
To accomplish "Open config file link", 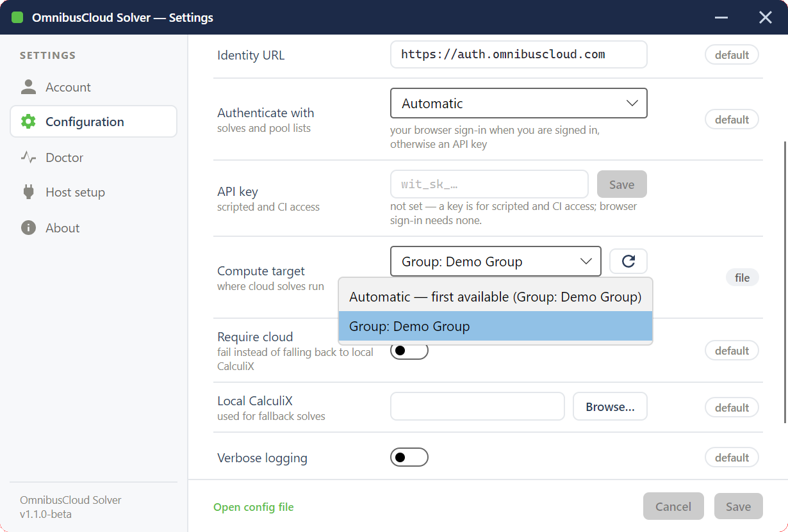I will [254, 507].
